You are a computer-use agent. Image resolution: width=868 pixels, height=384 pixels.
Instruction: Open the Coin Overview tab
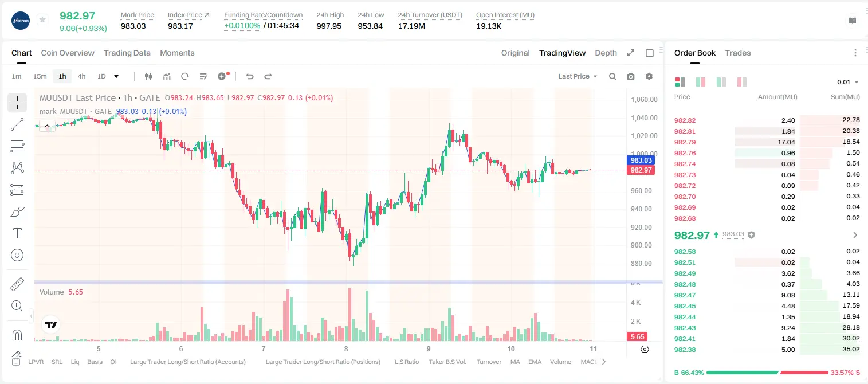click(x=68, y=53)
